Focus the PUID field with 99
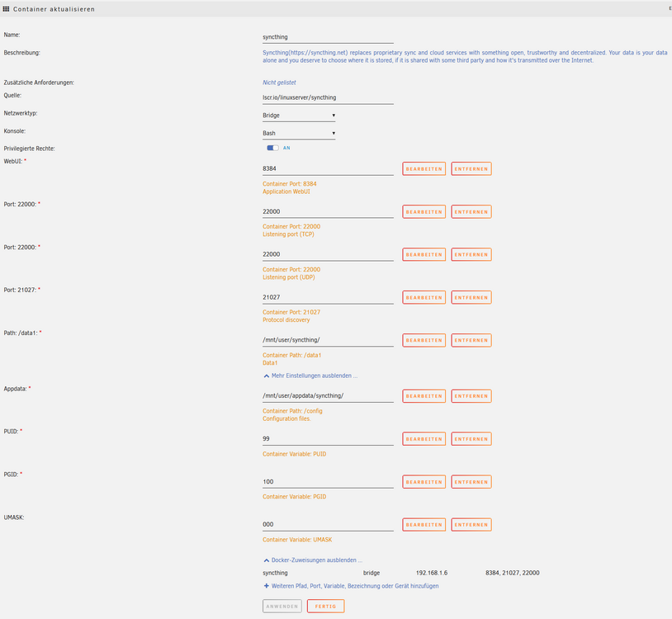This screenshot has height=619, width=672. (328, 438)
